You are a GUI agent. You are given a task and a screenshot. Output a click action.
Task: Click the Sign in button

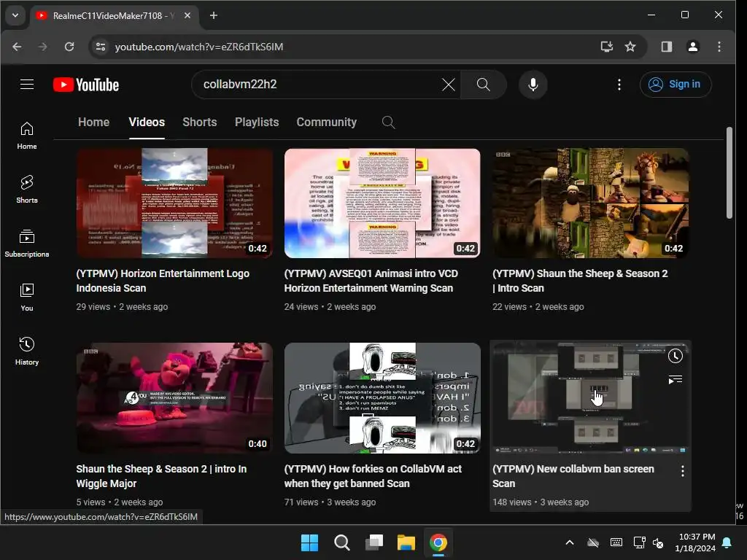click(x=676, y=85)
